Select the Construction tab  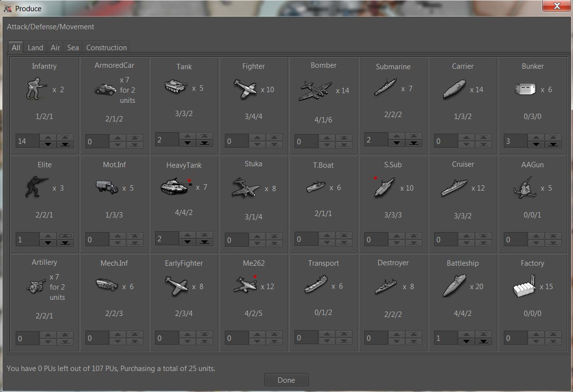[106, 47]
